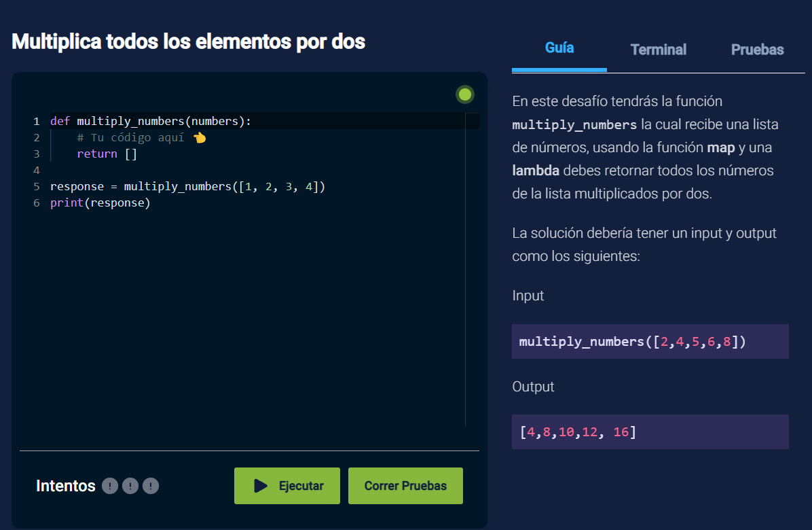Click bold 'multiply_numbers' in guide text

click(x=574, y=125)
